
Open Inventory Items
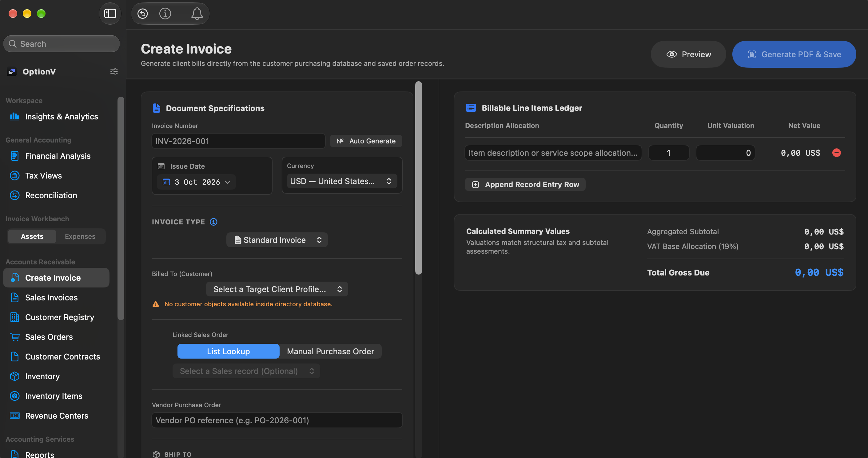(56, 396)
